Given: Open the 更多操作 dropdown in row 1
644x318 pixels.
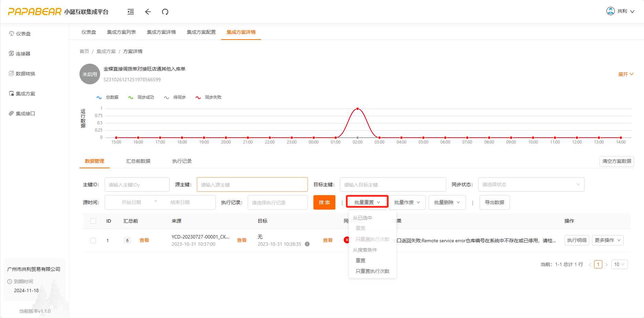Looking at the screenshot, I should pyautogui.click(x=608, y=240).
